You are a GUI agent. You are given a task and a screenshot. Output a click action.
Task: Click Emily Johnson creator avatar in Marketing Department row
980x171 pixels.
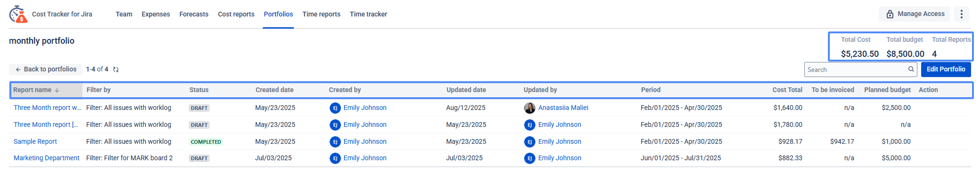335,158
